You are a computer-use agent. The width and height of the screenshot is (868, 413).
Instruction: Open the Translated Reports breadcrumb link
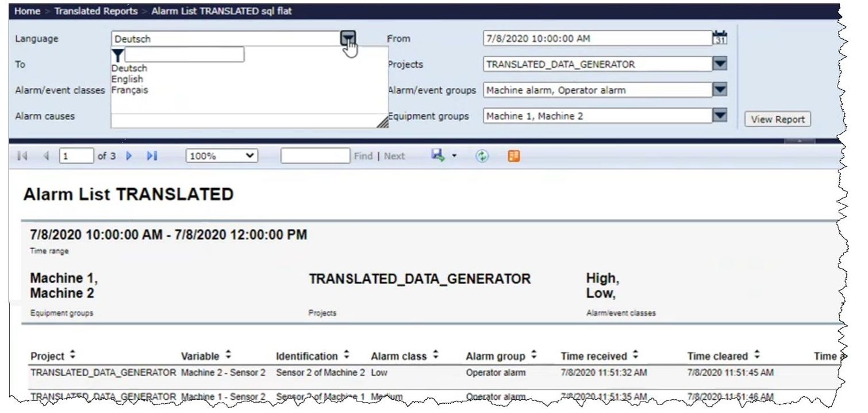click(96, 12)
